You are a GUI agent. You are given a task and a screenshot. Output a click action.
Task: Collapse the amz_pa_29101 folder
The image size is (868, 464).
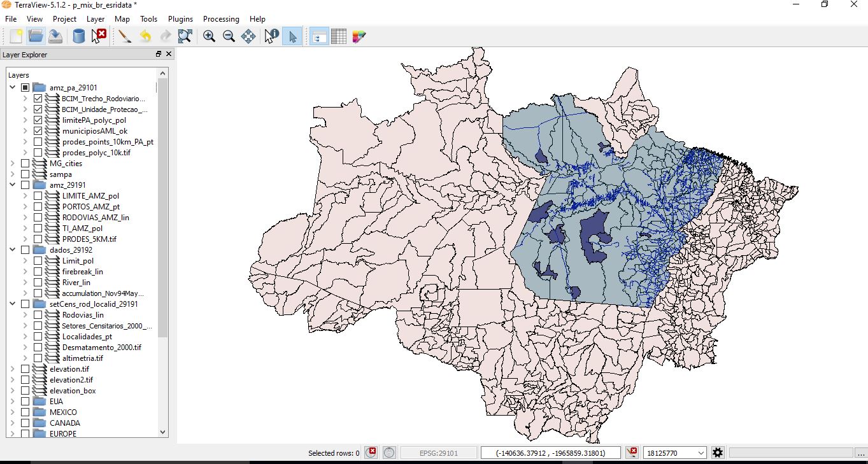13,87
